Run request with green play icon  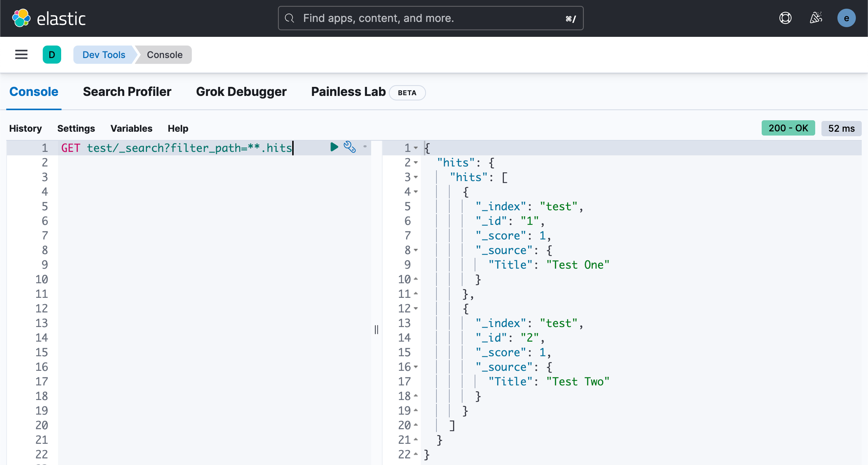pyautogui.click(x=334, y=147)
